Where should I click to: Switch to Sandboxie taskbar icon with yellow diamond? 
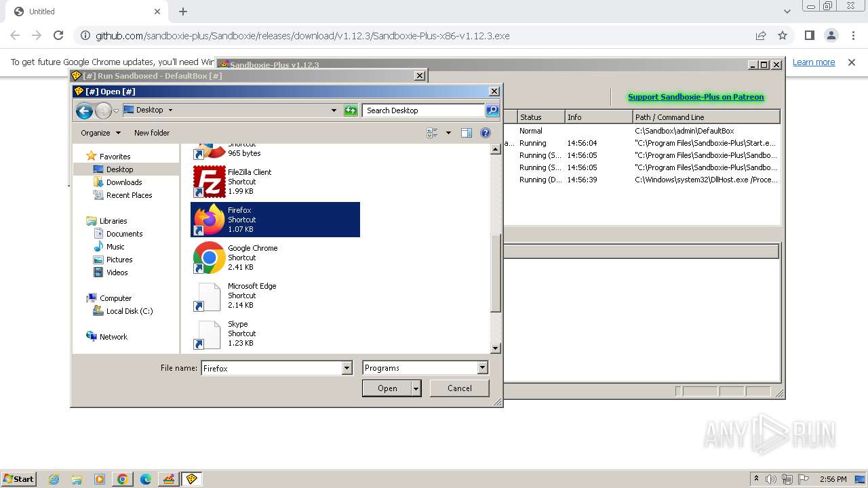point(192,479)
